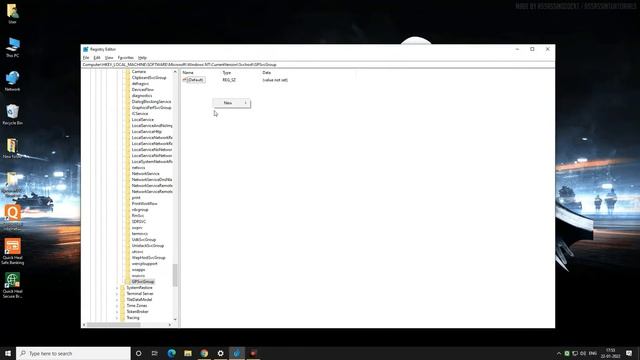The width and height of the screenshot is (640, 360).
Task: Open the Network desktop icon
Action: pyautogui.click(x=12, y=81)
